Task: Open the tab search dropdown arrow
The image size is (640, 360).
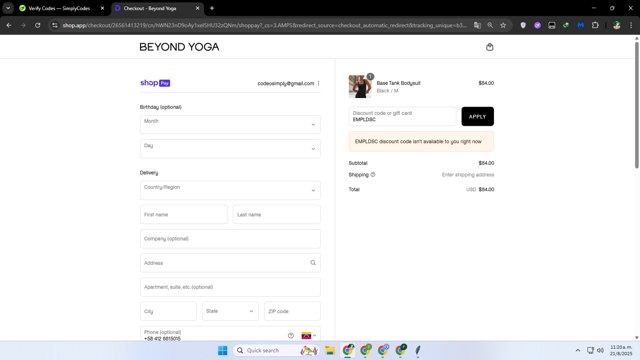Action: pyautogui.click(x=8, y=8)
